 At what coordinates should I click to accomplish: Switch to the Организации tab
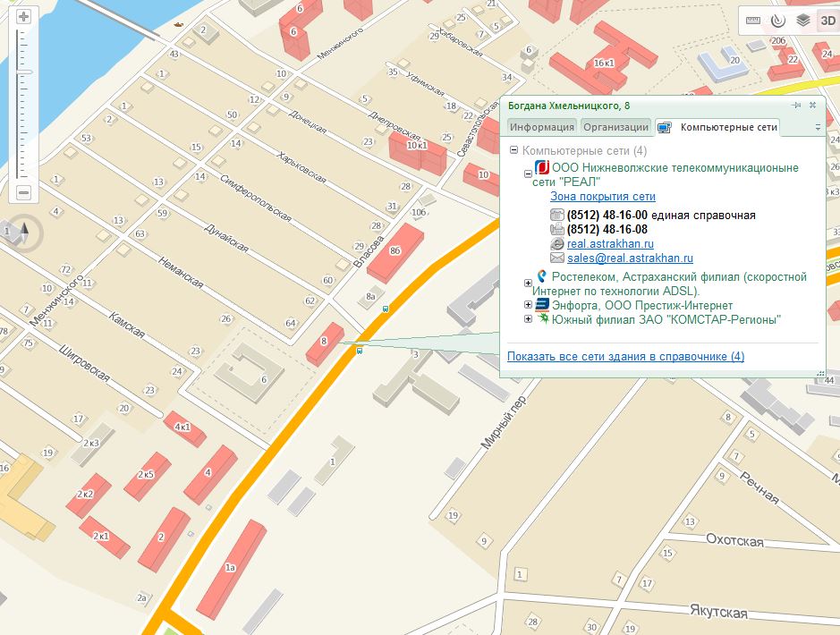click(615, 127)
